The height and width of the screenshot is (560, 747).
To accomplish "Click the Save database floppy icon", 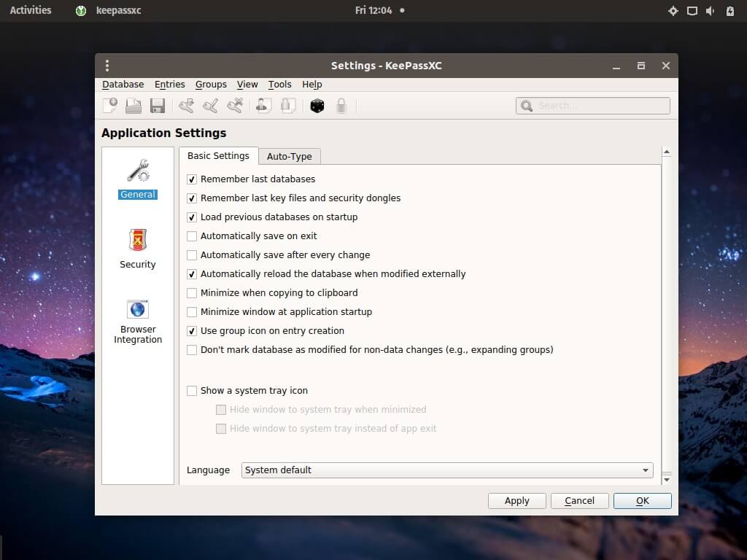I will click(x=158, y=105).
